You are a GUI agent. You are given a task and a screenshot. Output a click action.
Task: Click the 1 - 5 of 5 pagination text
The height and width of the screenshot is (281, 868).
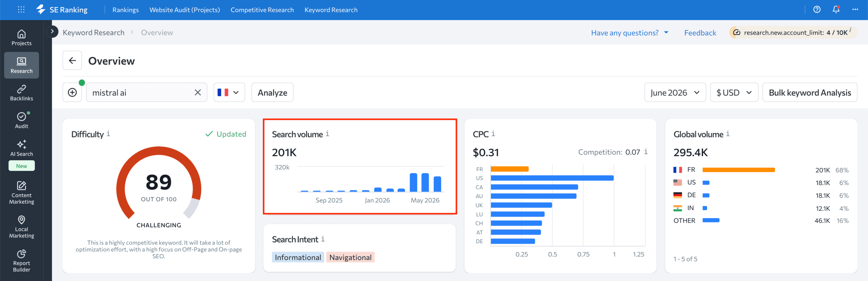coord(685,259)
